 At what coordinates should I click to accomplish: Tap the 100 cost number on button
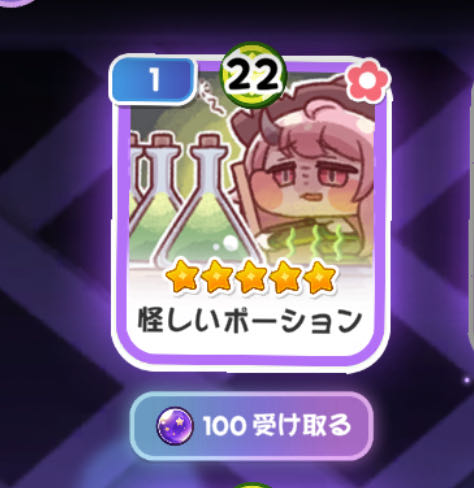pyautogui.click(x=225, y=426)
